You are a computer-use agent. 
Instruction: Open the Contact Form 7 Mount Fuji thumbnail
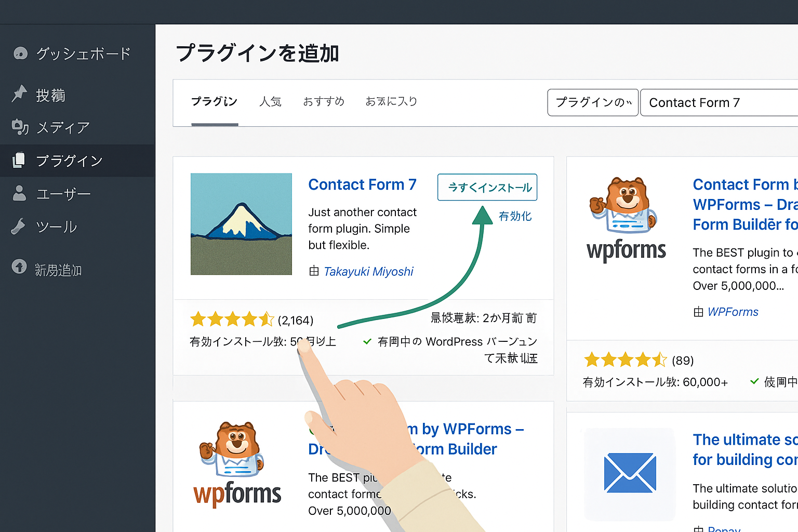point(241,224)
